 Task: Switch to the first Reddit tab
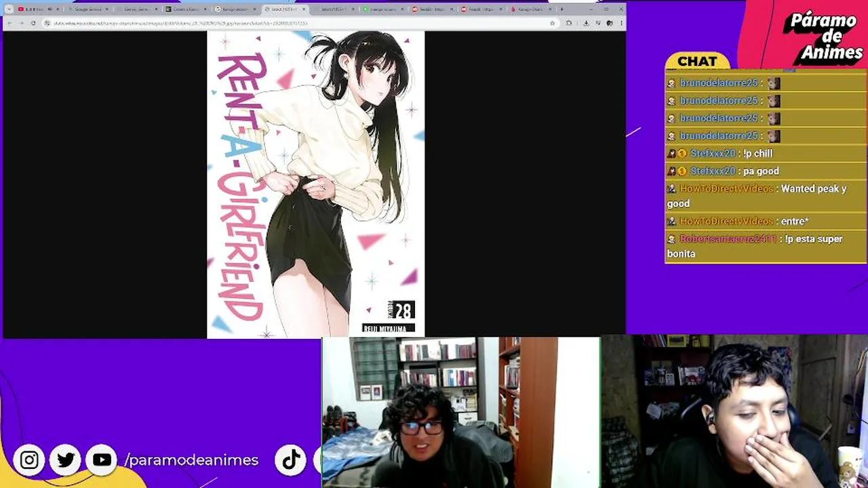[433, 9]
